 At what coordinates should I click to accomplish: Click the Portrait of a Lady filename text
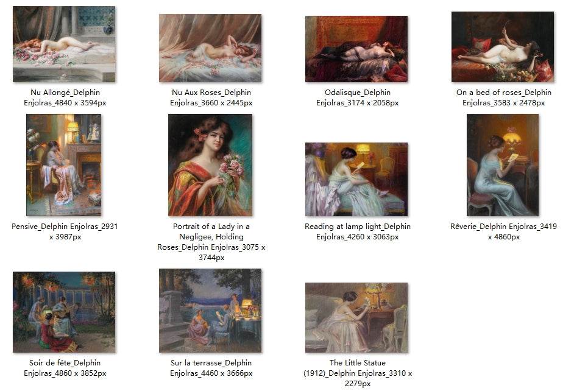211,242
